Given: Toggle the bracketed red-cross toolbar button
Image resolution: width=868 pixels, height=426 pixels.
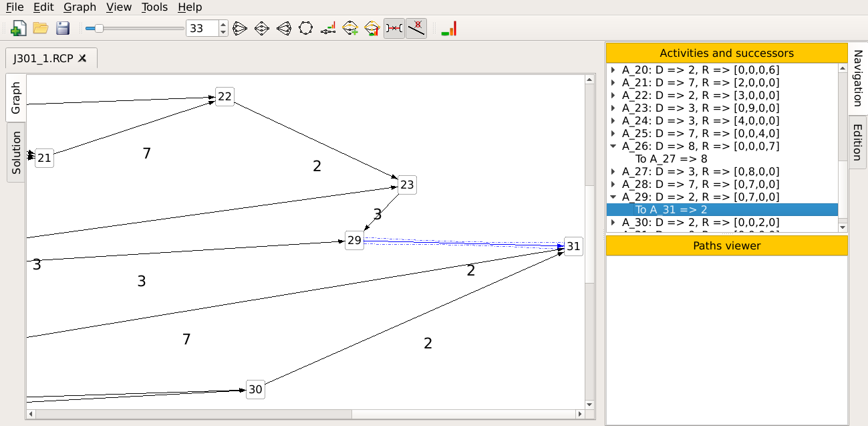Looking at the screenshot, I should point(394,28).
